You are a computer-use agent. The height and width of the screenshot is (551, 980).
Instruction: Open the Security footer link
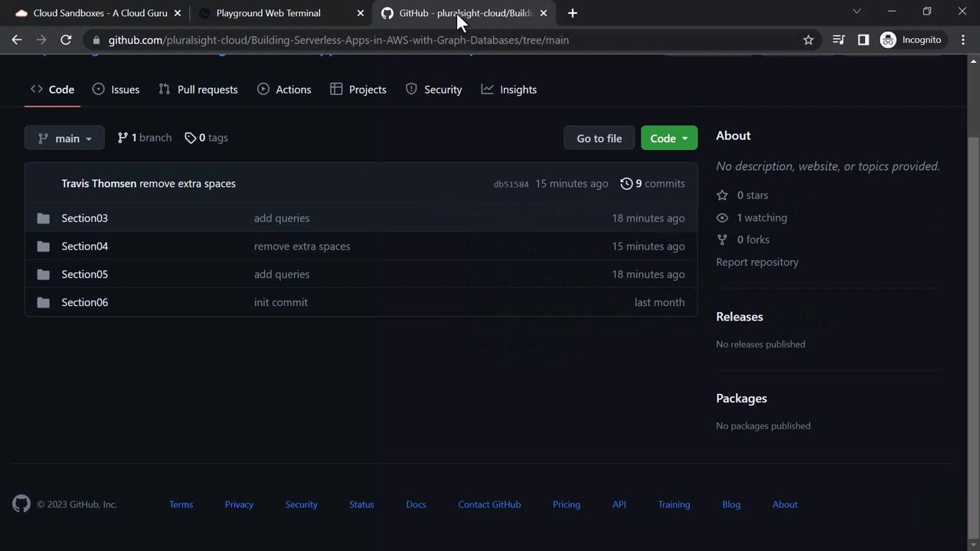(301, 504)
